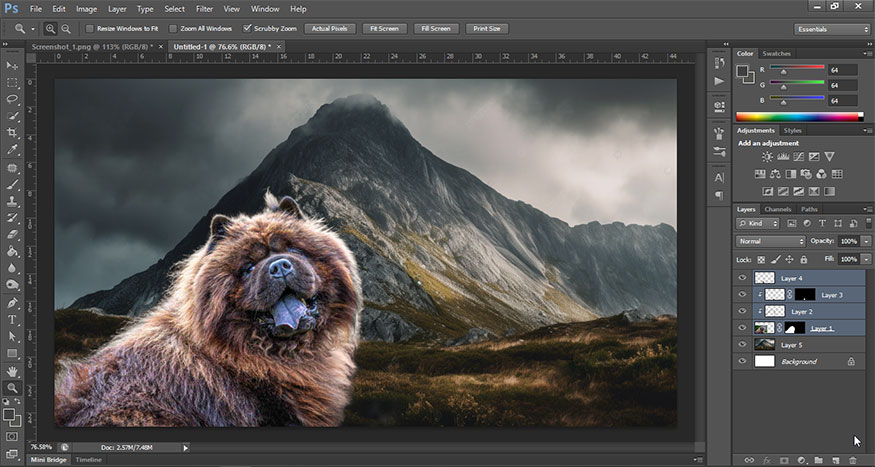Hide Layer 3 with eye icon
The image size is (875, 467).
click(x=742, y=294)
